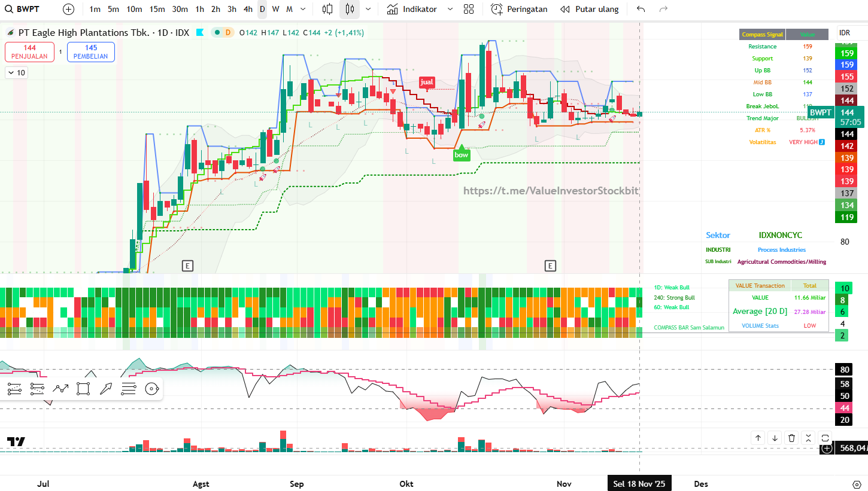
Task: Click the '27.28 Miliar' average value
Action: [810, 312]
